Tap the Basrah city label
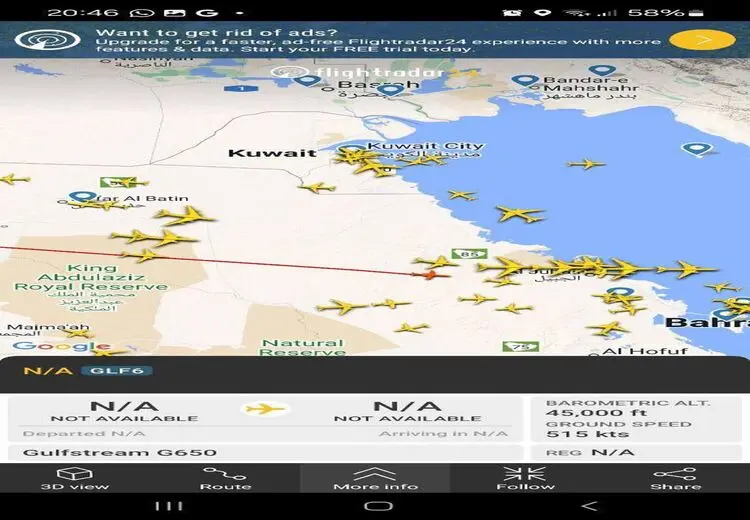The image size is (750, 520). (x=378, y=85)
